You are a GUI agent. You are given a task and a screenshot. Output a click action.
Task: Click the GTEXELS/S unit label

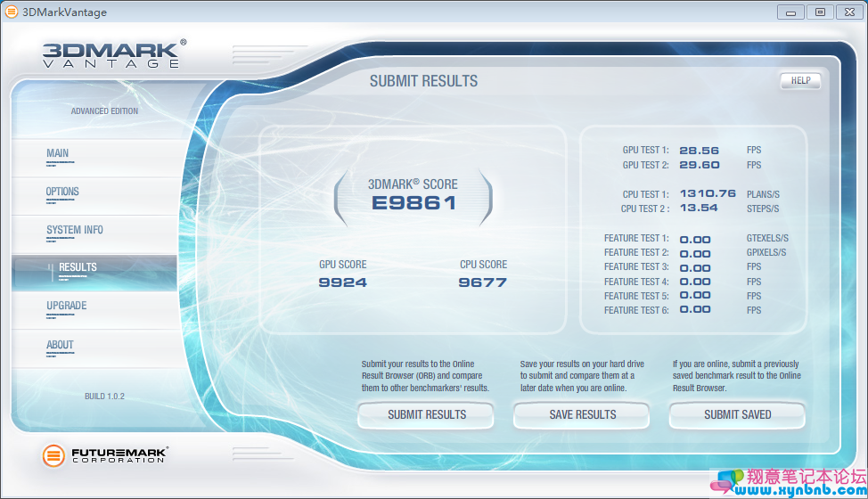(x=767, y=239)
